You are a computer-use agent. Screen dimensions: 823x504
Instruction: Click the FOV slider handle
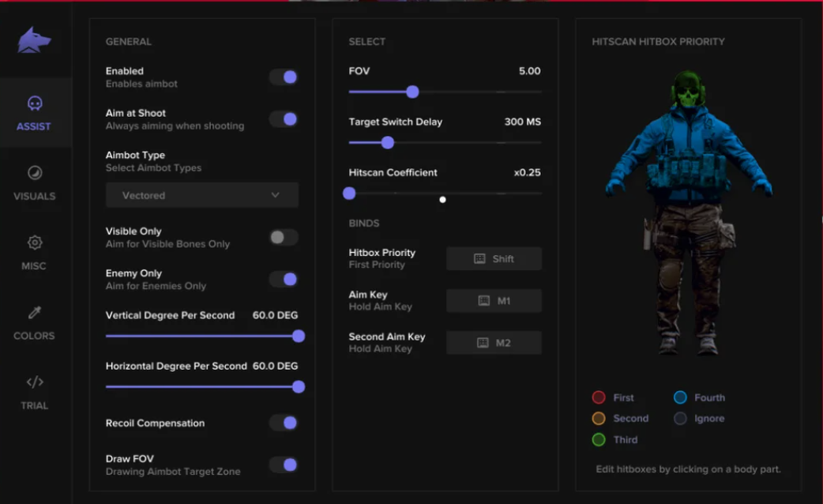point(412,92)
